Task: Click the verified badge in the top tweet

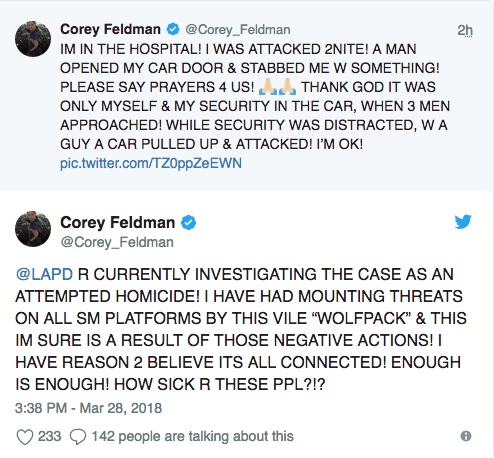Action: click(173, 29)
